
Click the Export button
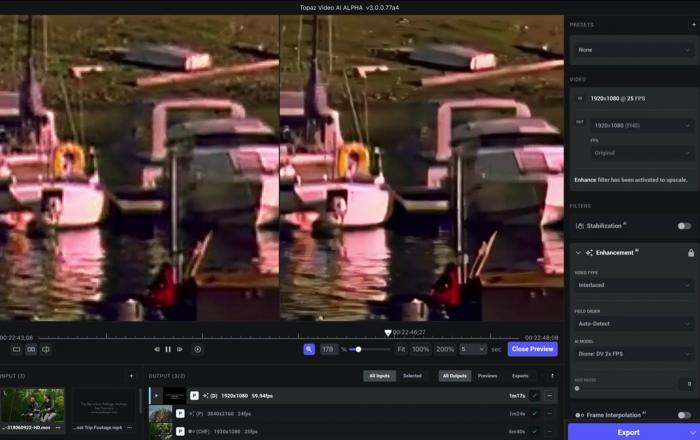(x=629, y=432)
